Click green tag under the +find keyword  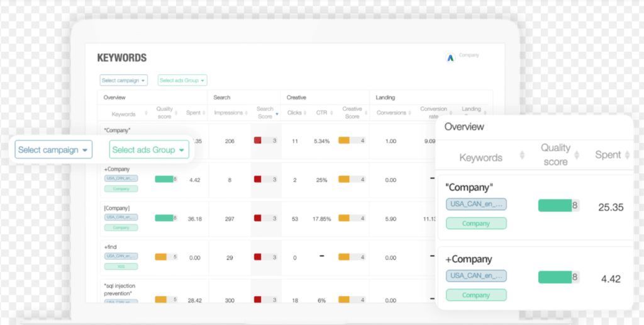[121, 266]
